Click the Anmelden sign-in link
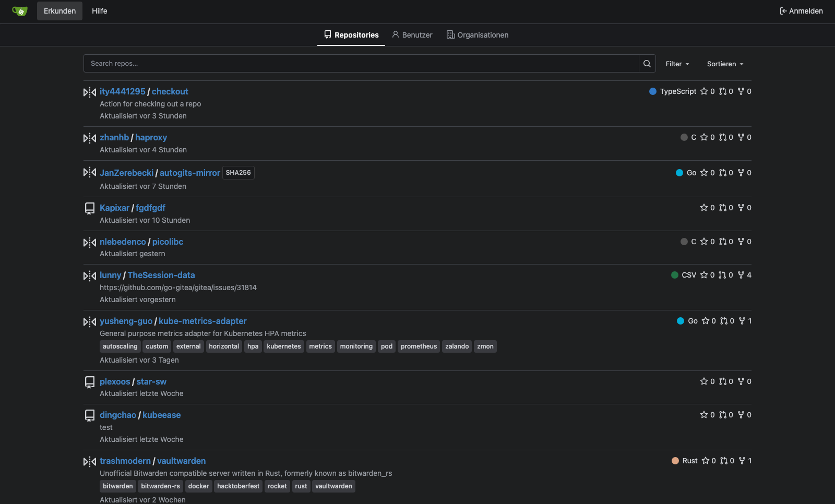Screen dimensions: 835x504 (801, 11)
